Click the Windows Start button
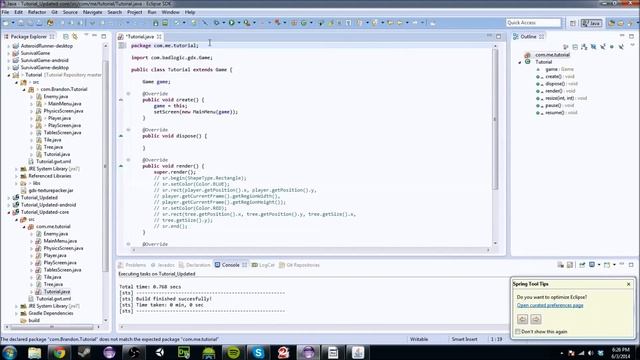 (9, 352)
